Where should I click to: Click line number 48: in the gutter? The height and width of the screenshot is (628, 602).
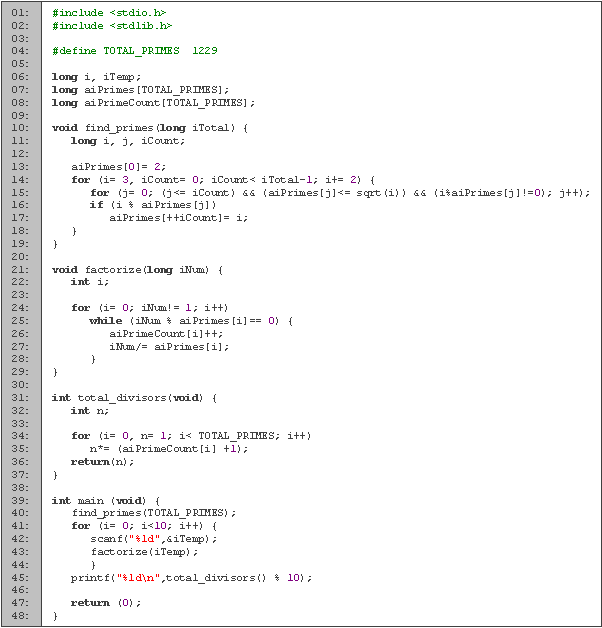(20, 616)
